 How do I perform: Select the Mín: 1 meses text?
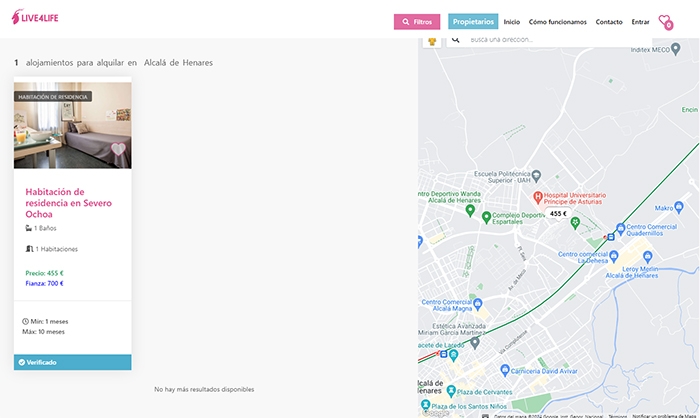click(45, 322)
